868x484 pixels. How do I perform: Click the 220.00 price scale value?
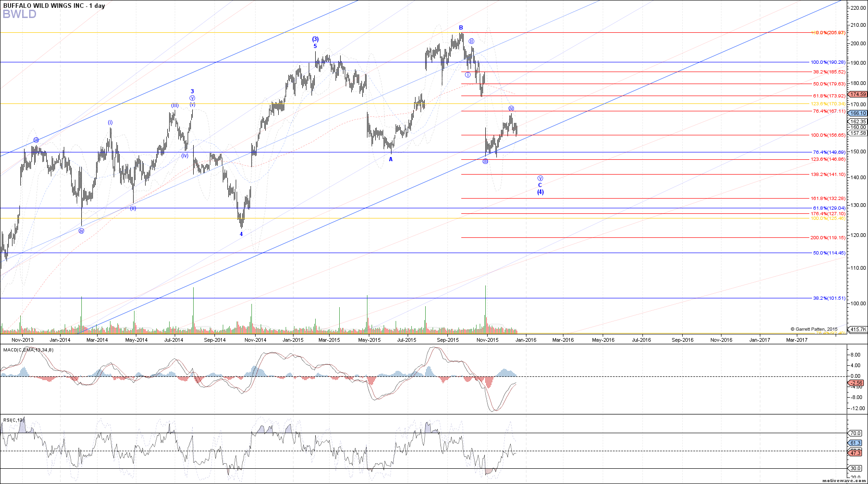tap(858, 8)
